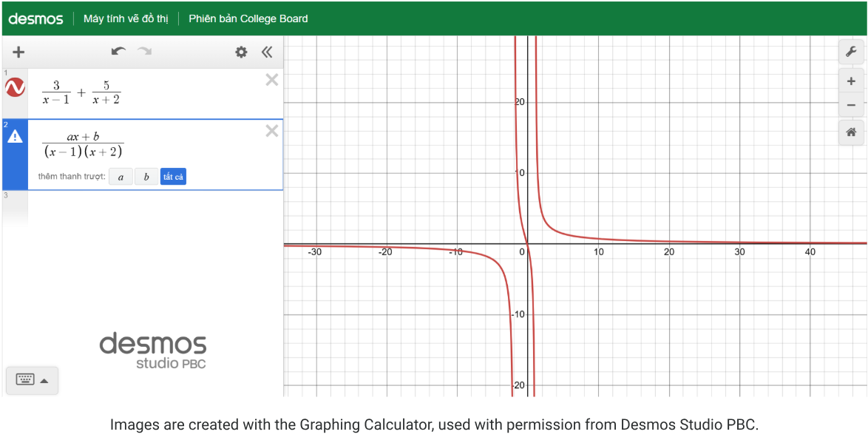Click the x-axis label -30

point(314,252)
